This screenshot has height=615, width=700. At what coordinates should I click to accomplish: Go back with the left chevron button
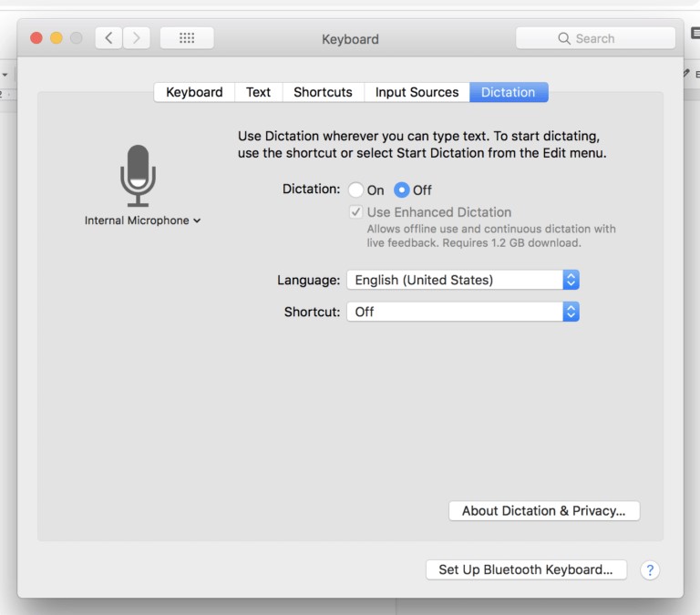108,38
